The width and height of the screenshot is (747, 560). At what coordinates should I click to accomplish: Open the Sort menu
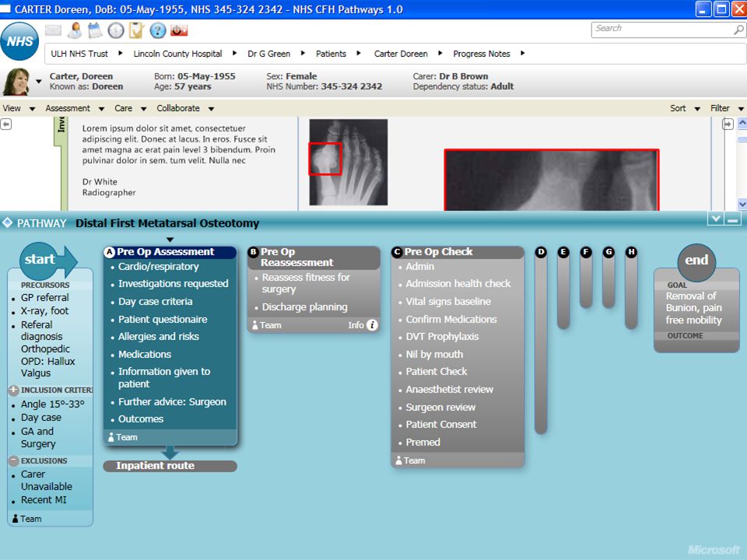(x=685, y=109)
